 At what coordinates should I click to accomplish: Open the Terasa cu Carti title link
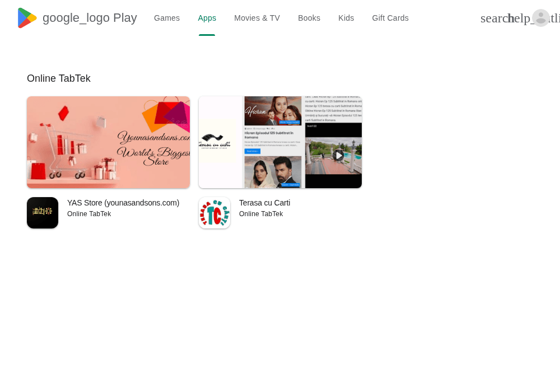(265, 203)
